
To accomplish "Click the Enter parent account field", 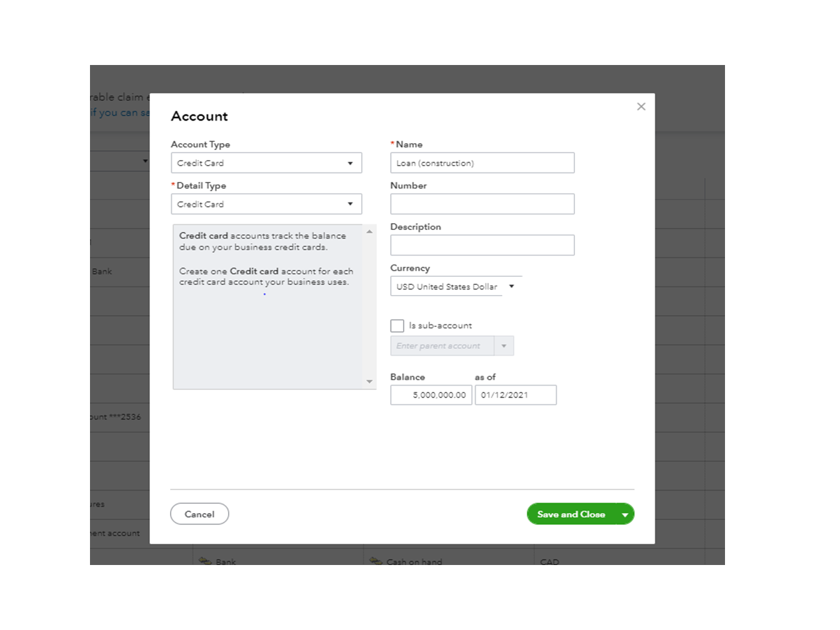I will coord(442,346).
